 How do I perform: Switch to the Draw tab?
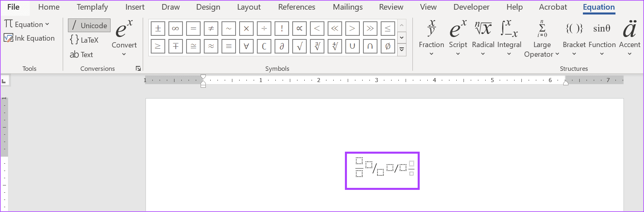[171, 7]
